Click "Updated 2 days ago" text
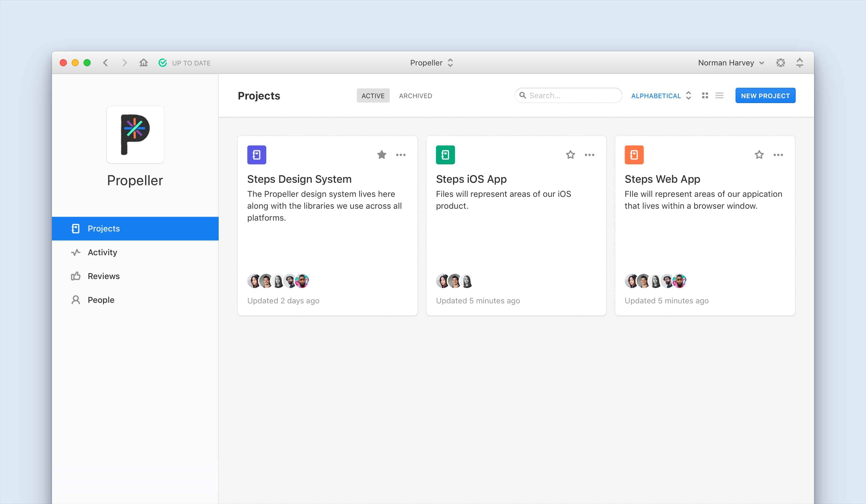Viewport: 866px width, 504px height. [x=283, y=300]
